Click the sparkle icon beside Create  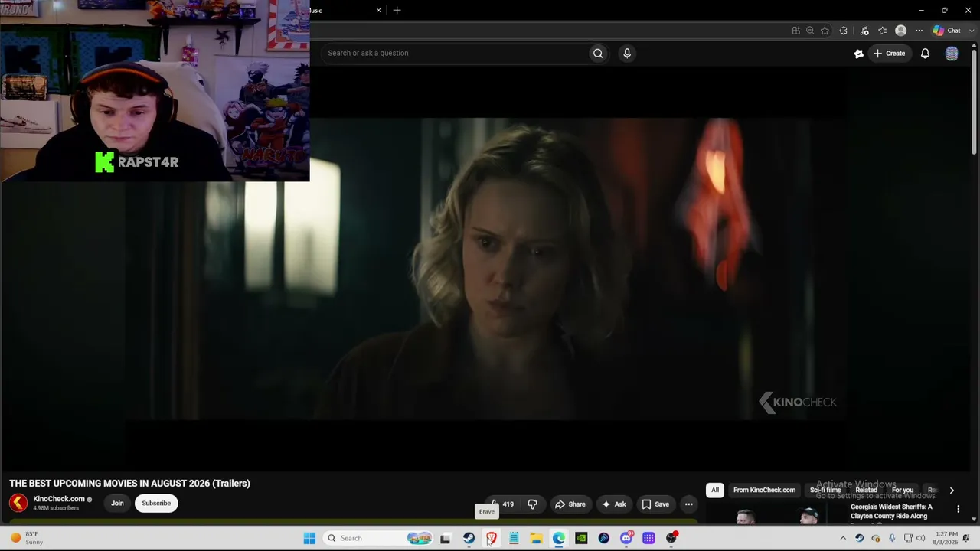point(858,54)
